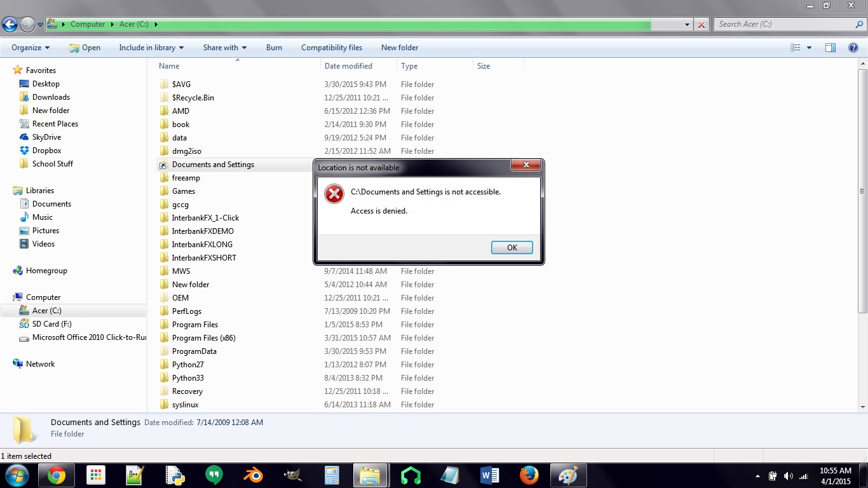Open the Organize dropdown menu
The height and width of the screenshot is (488, 868).
31,48
